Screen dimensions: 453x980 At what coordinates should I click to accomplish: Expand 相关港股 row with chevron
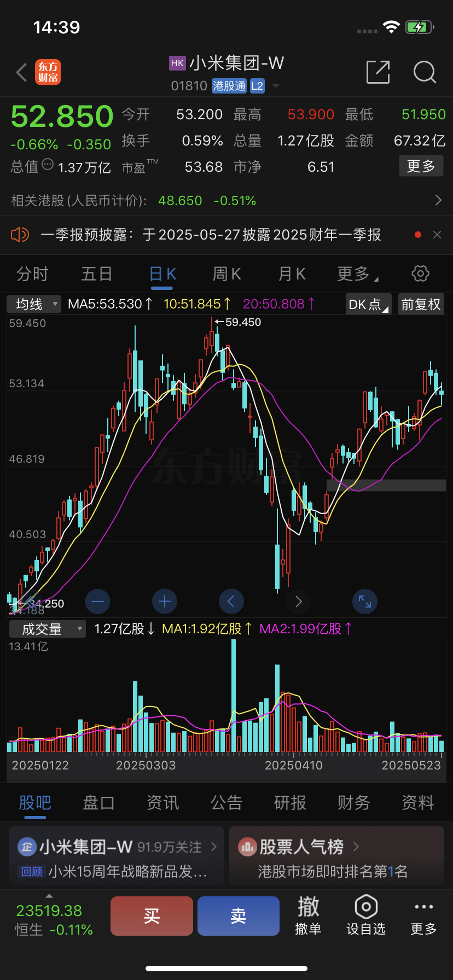(438, 200)
